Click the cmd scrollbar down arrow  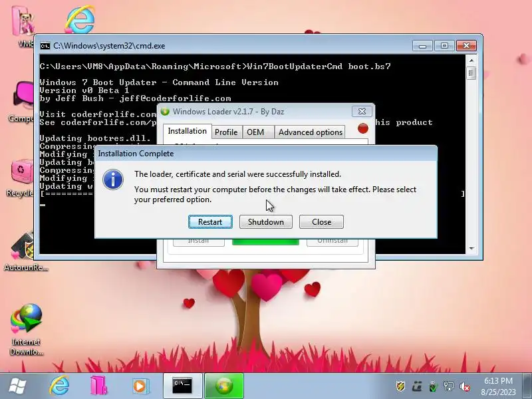(x=471, y=249)
